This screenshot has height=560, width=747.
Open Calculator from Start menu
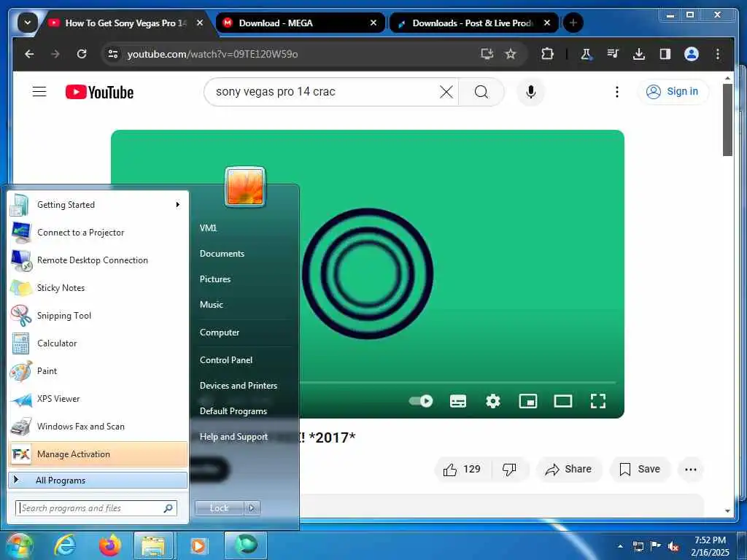pos(98,343)
